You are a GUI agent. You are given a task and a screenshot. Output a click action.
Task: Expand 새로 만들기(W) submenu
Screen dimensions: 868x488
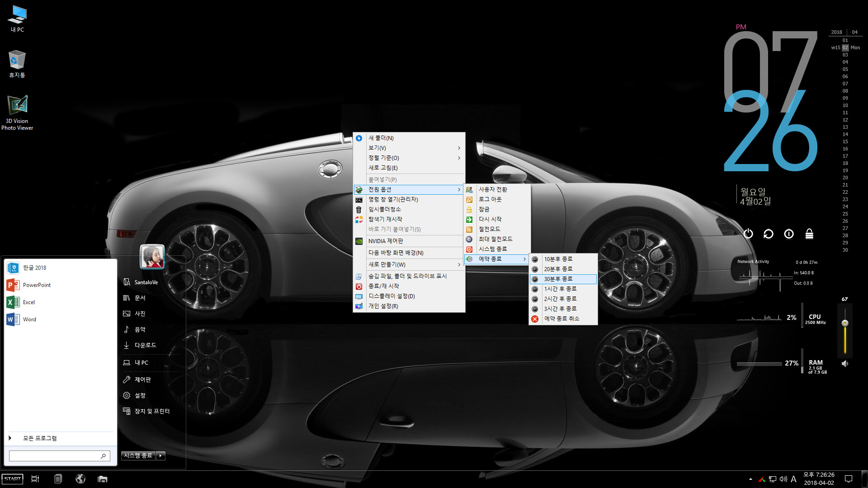[x=409, y=265]
